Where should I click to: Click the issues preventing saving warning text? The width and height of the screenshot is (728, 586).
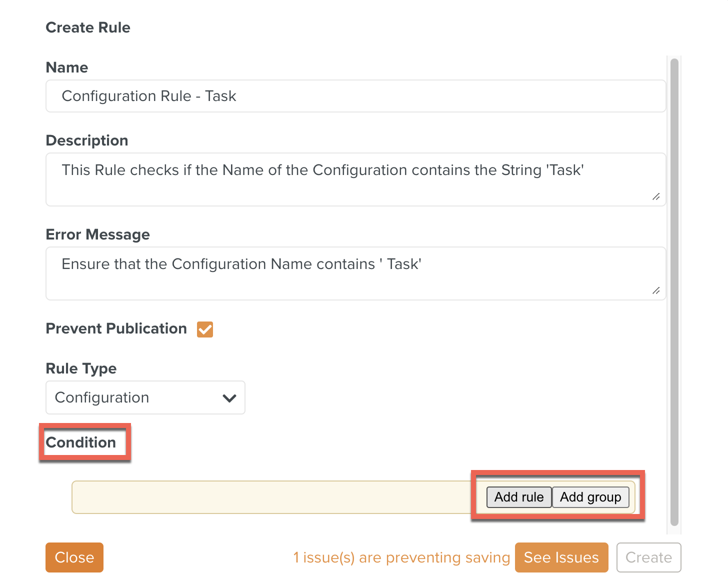[401, 557]
